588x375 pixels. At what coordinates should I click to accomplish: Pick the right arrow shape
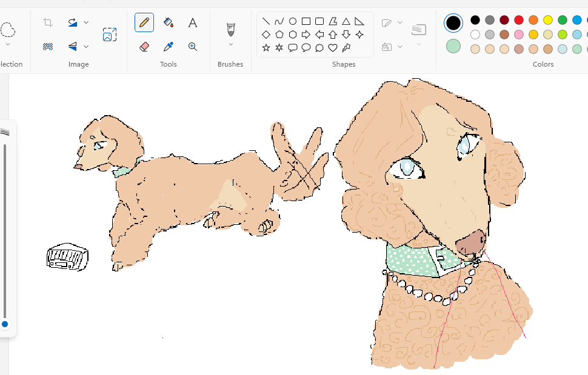click(x=306, y=35)
